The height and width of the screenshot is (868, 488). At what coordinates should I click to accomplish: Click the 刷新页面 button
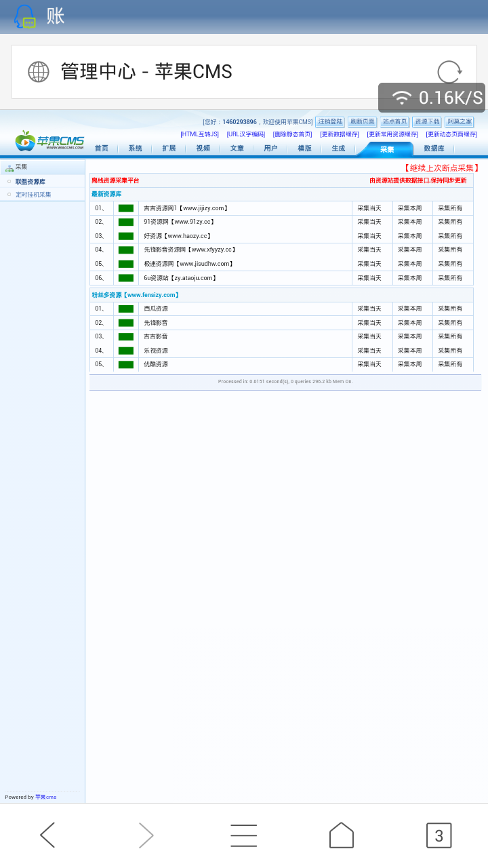pyautogui.click(x=363, y=122)
